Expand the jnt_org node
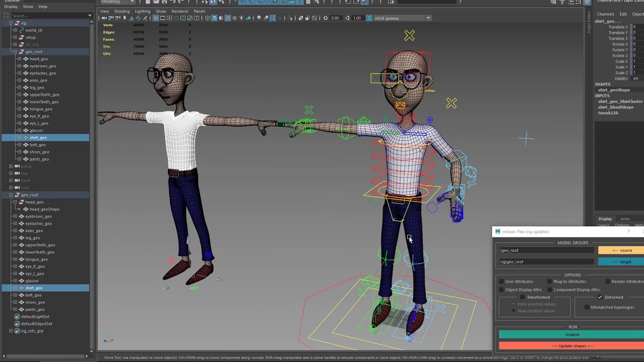Screen dimensions: 644x362 (15, 44)
